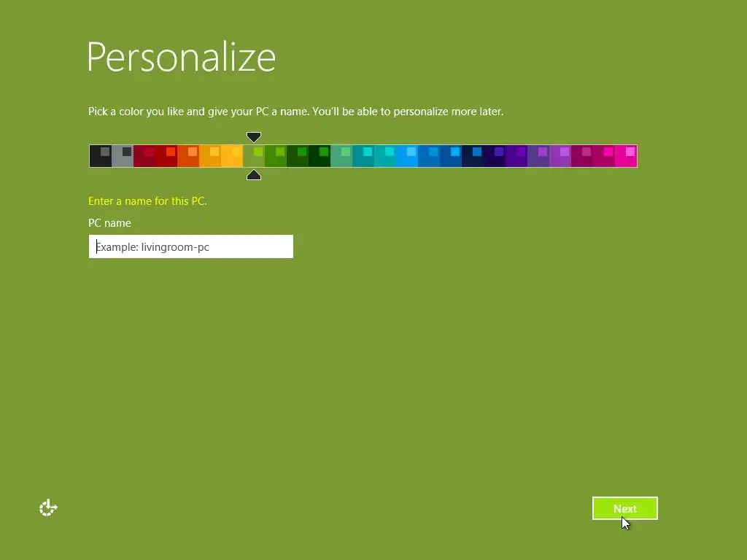Click the downward selection marker above the color strip

point(254,137)
